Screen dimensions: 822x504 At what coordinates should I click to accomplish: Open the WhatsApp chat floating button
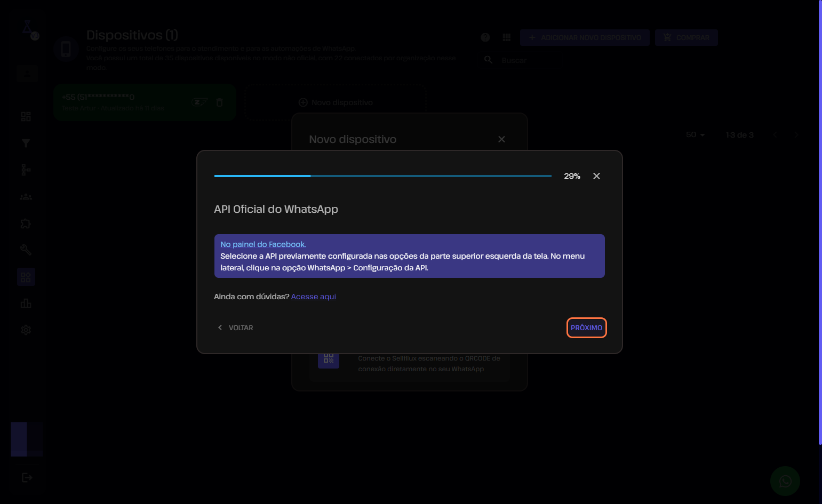coord(785,481)
